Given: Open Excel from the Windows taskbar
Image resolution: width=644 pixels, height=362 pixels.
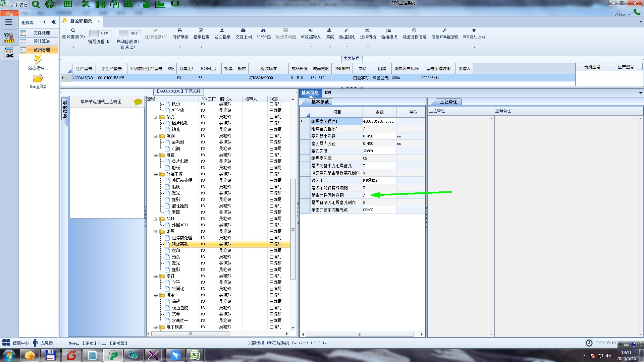Looking at the screenshot, I should (x=195, y=355).
